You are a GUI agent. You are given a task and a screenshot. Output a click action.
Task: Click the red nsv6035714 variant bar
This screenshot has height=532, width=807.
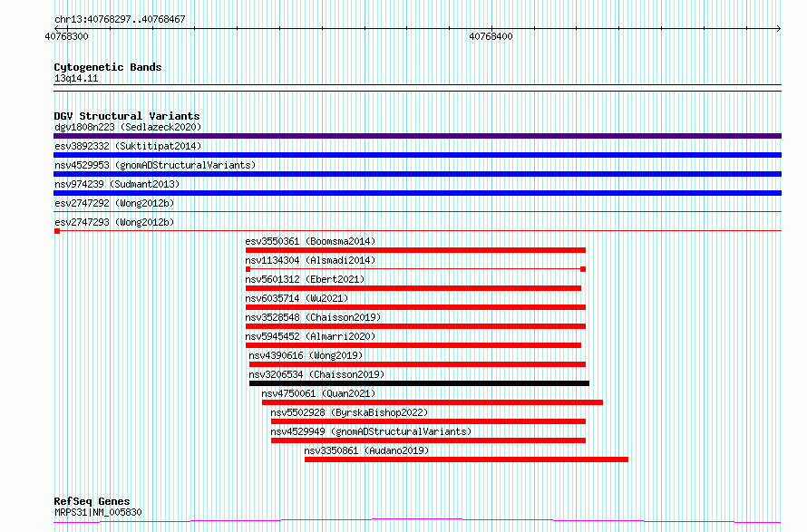[416, 307]
